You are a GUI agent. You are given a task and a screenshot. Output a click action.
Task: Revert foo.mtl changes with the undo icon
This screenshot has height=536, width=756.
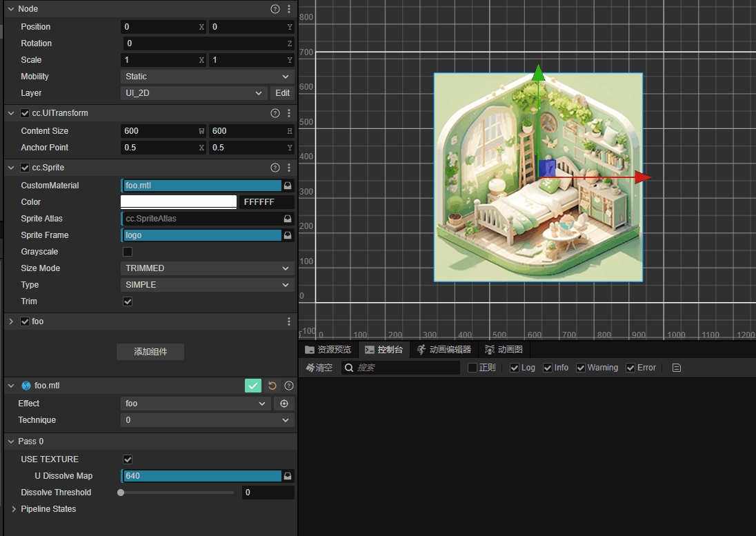[x=272, y=386]
